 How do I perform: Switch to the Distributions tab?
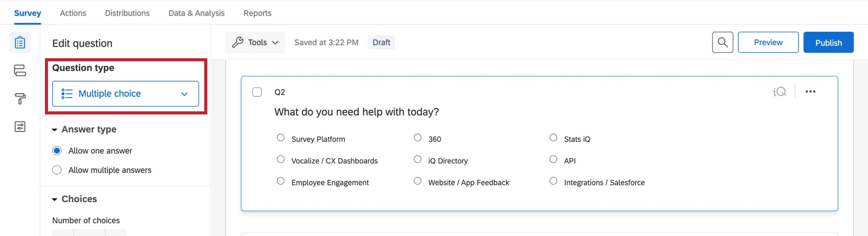pyautogui.click(x=127, y=13)
